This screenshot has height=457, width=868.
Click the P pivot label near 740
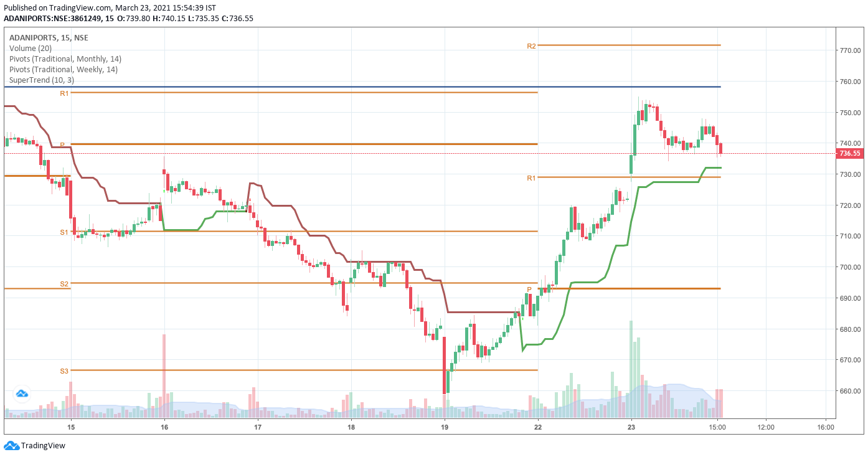tap(62, 144)
